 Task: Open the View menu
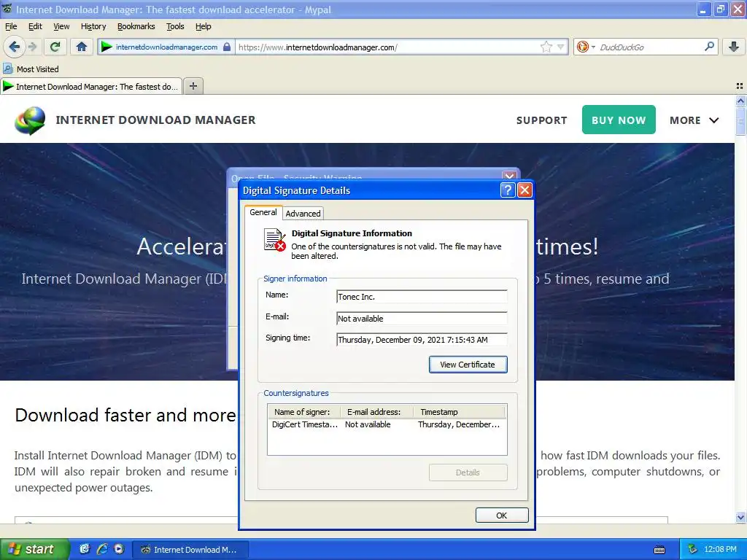tap(61, 26)
